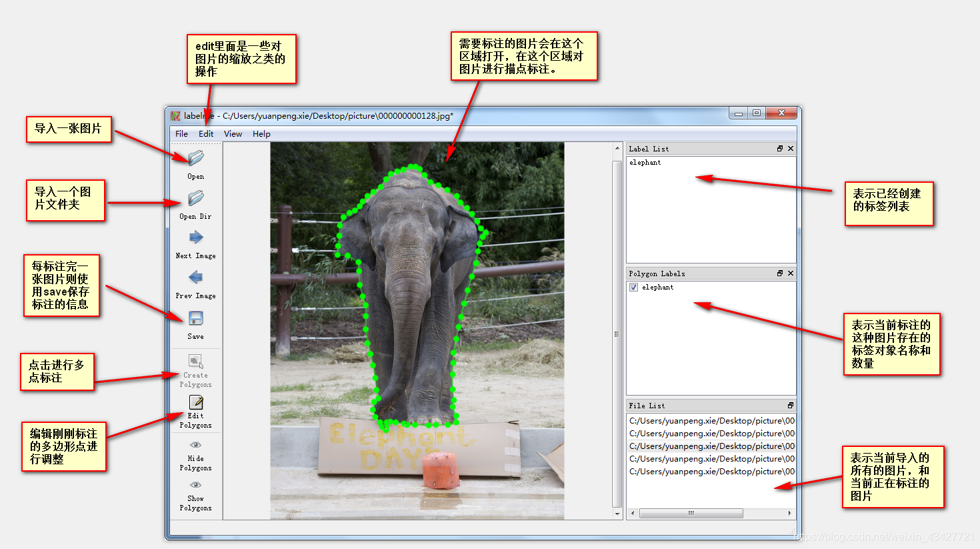Image resolution: width=980 pixels, height=549 pixels.
Task: Float the File List panel
Action: click(x=791, y=406)
